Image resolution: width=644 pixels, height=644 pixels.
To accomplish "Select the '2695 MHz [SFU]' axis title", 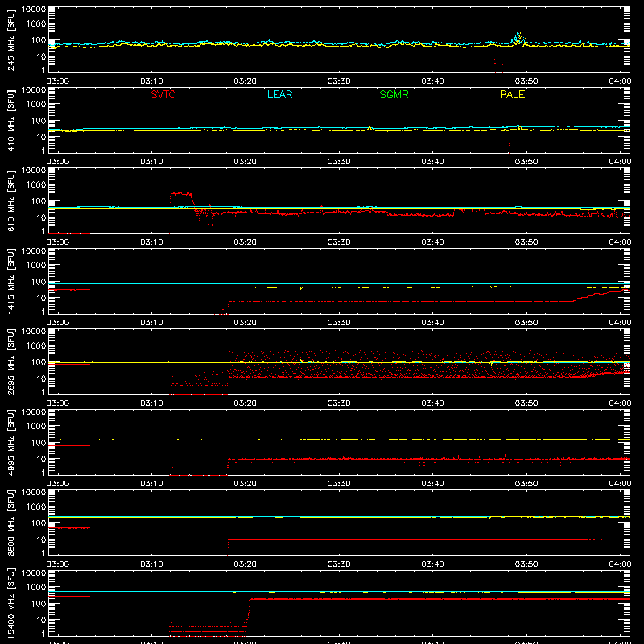I will [11, 361].
